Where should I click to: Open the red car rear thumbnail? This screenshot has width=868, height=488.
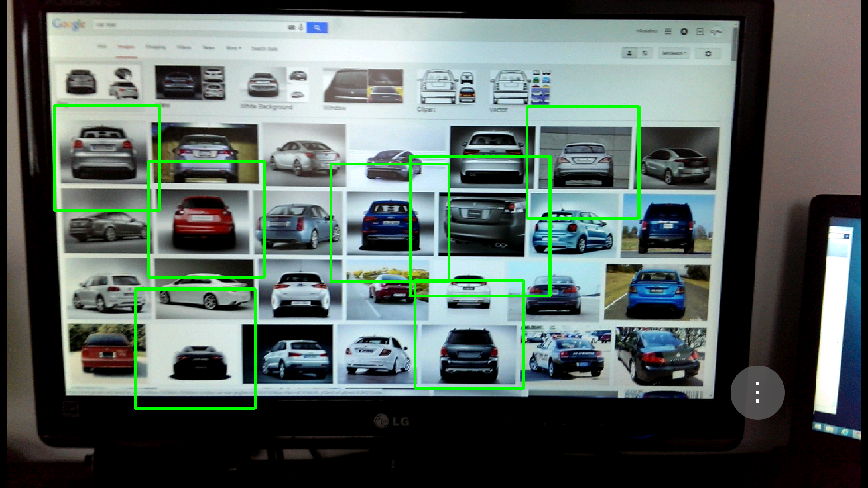coord(202,221)
